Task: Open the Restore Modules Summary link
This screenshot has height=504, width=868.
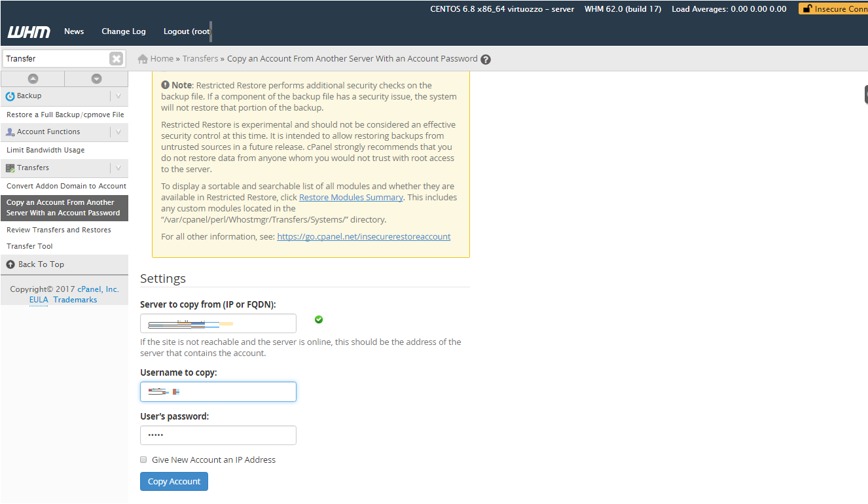Action: click(x=351, y=197)
